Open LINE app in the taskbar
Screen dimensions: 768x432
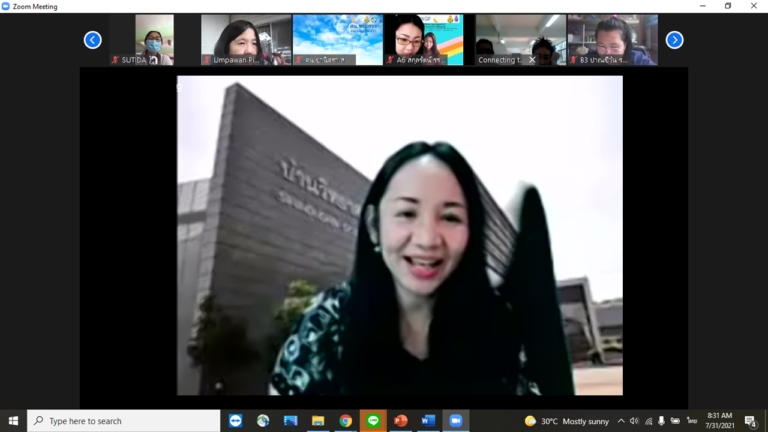coord(373,421)
